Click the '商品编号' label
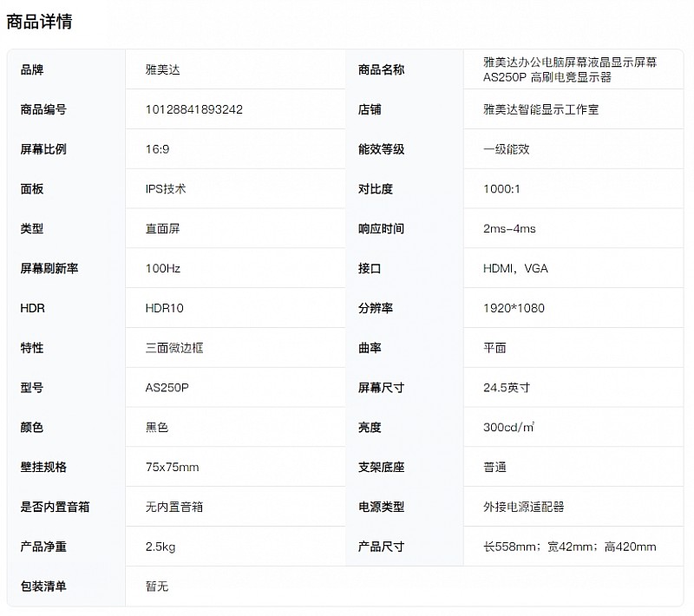The width and height of the screenshot is (694, 616). [x=43, y=109]
